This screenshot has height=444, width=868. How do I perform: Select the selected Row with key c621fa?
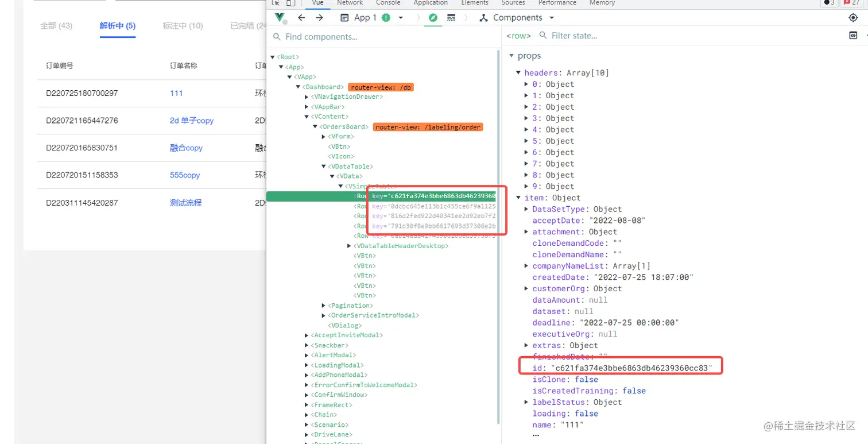(x=381, y=196)
